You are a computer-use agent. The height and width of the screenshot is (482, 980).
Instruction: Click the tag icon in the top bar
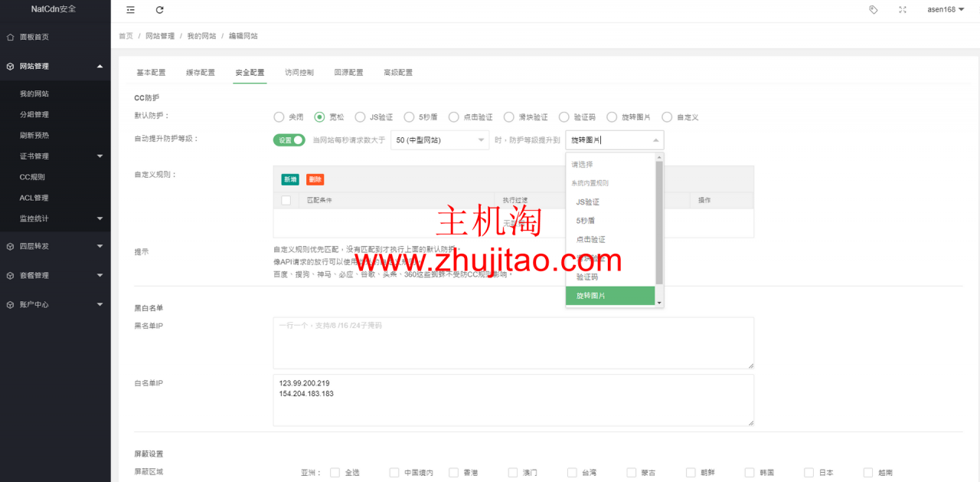point(874,10)
